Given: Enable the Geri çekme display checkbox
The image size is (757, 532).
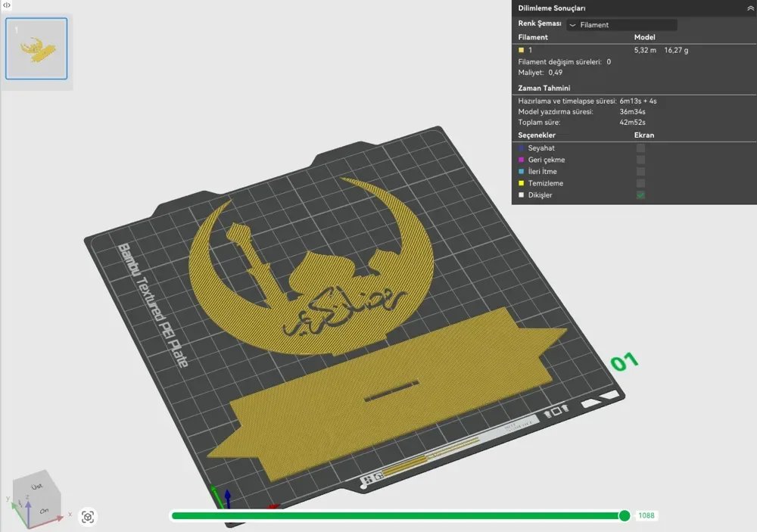Looking at the screenshot, I should tap(640, 160).
